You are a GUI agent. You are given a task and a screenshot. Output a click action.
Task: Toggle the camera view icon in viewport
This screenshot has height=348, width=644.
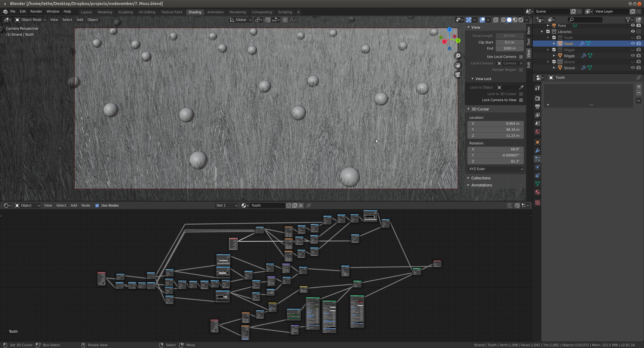point(458,74)
